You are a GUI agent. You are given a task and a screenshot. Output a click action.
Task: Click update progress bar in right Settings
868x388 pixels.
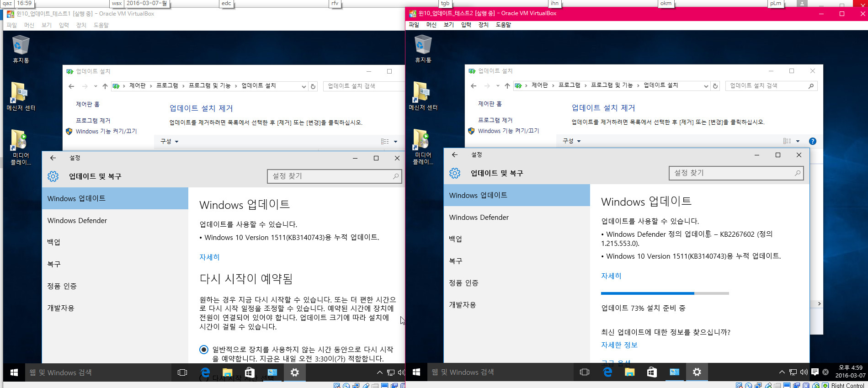(665, 293)
